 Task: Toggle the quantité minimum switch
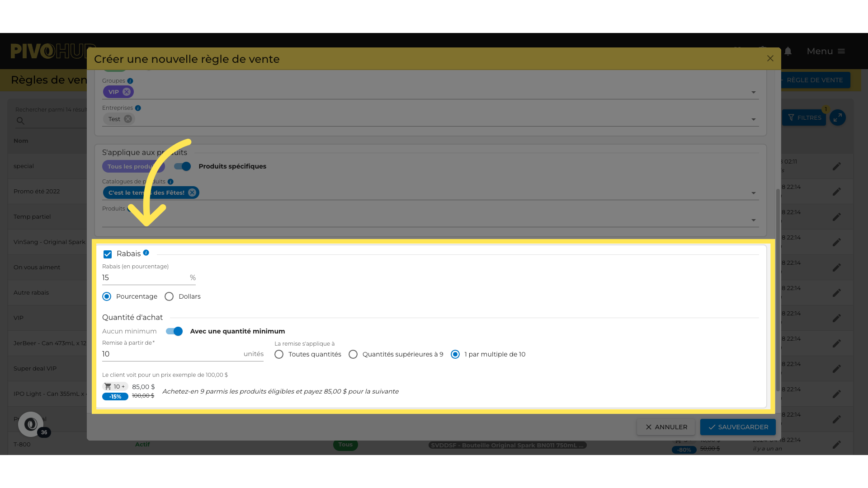click(174, 331)
